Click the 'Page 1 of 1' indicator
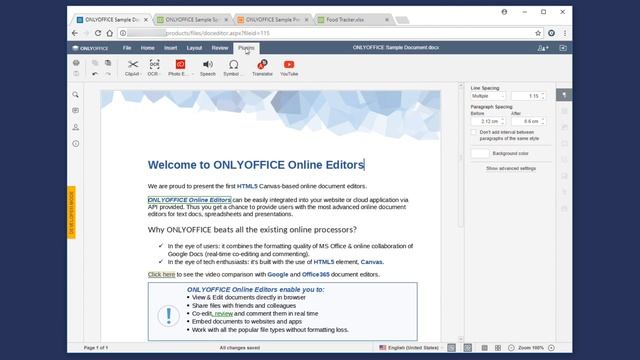 96,348
